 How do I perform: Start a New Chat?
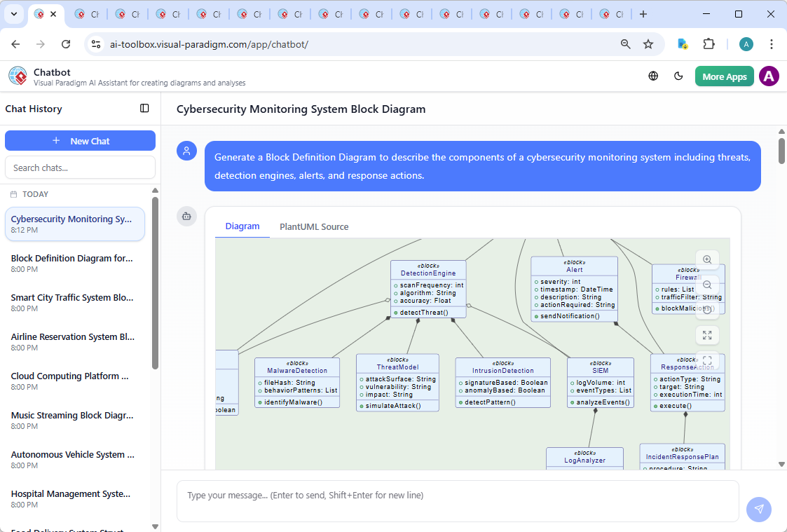coord(80,140)
